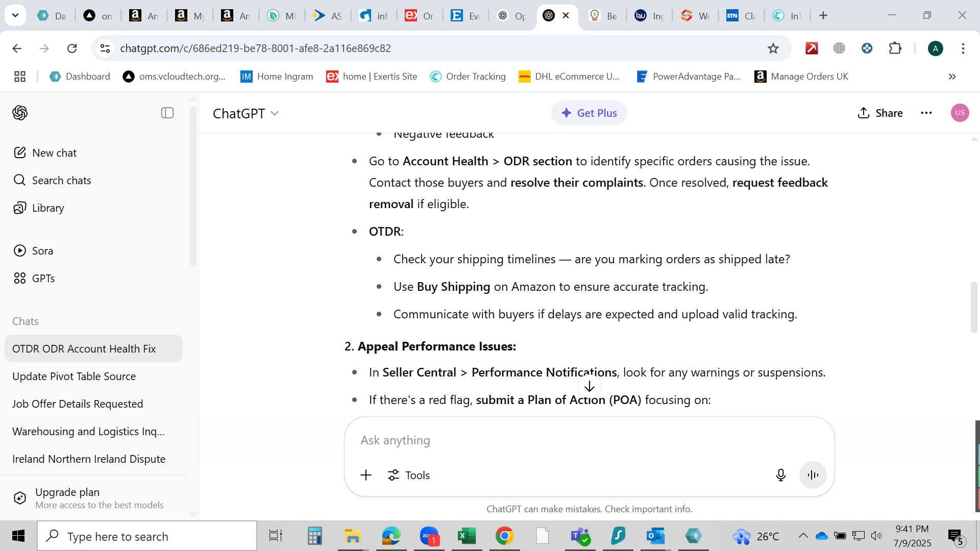Collapse the sidebar with panel toggle icon
This screenshot has width=980, height=551.
coord(167,113)
